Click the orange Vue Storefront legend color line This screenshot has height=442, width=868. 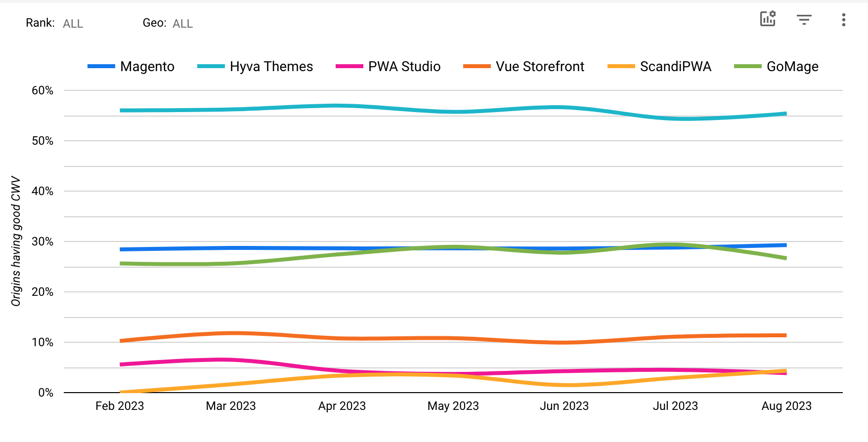point(477,66)
